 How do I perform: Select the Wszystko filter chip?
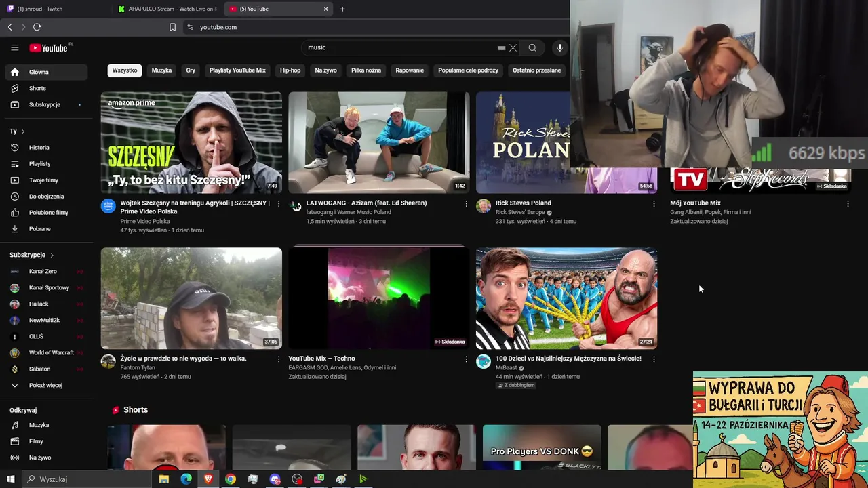(125, 70)
